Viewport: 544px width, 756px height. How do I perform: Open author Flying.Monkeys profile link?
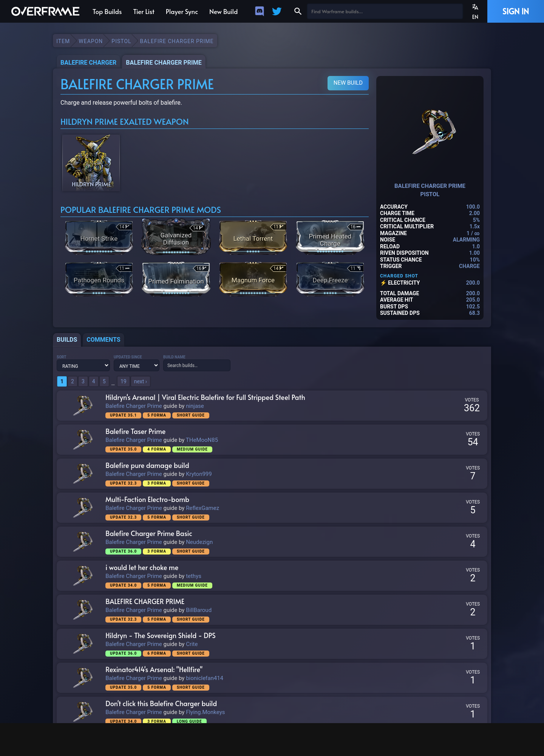coord(205,712)
